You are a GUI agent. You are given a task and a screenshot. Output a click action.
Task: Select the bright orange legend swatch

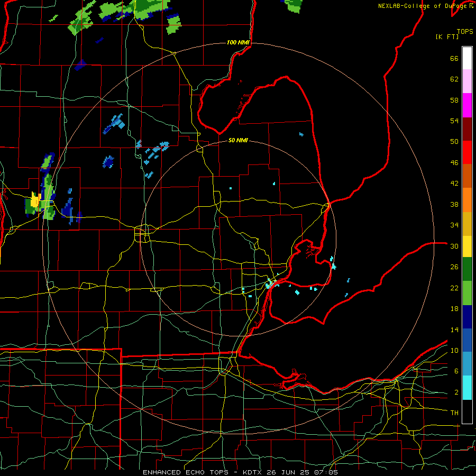coord(467,200)
